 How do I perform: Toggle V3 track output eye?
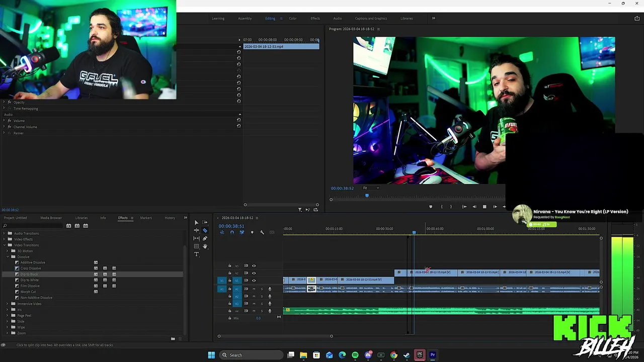tap(254, 266)
